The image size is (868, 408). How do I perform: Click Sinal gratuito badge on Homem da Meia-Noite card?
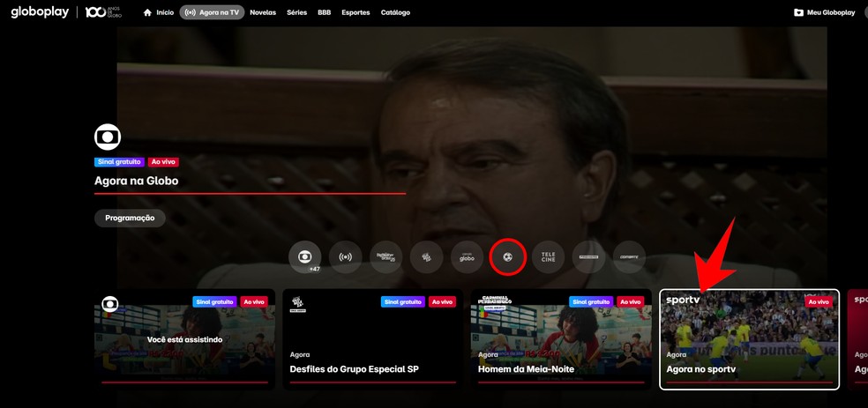pyautogui.click(x=591, y=302)
